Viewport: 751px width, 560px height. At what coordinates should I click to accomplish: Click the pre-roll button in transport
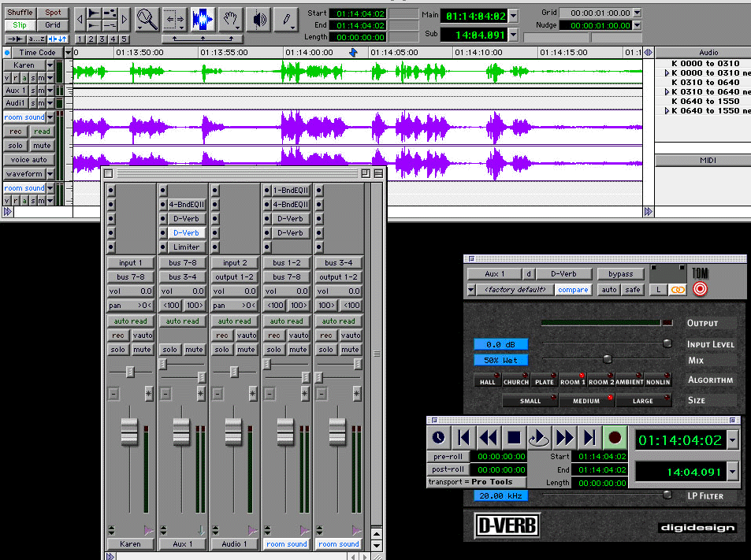(448, 456)
